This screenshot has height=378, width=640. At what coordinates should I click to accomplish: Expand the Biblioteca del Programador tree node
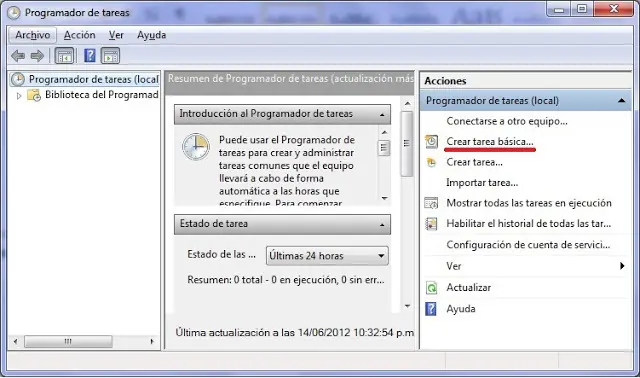[19, 96]
